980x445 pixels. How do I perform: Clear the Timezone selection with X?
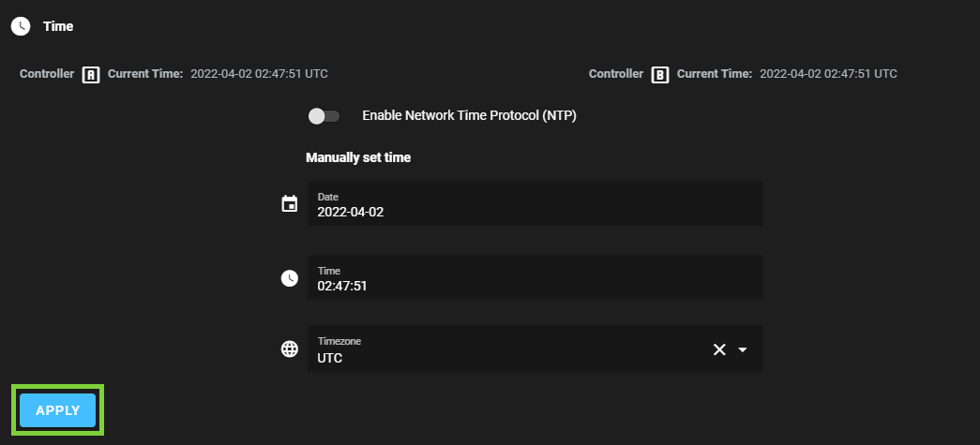[719, 349]
